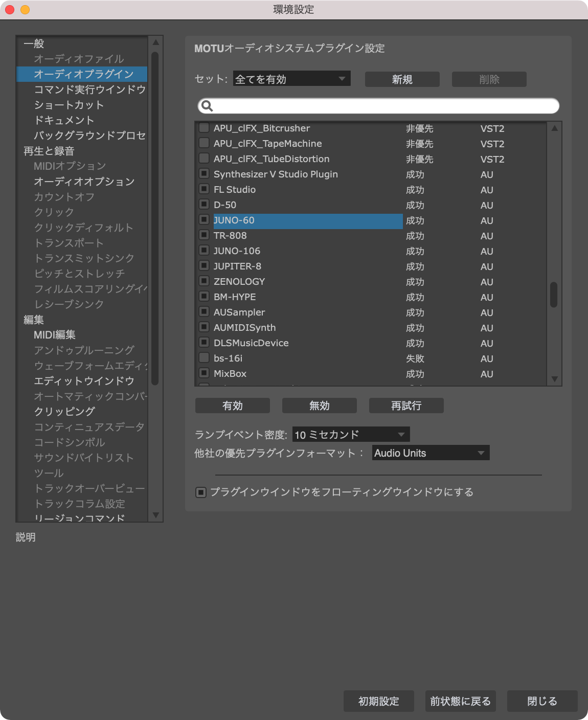Toggle the ZENOLOGY plugin checkbox
Viewport: 588px width, 720px height.
point(204,281)
